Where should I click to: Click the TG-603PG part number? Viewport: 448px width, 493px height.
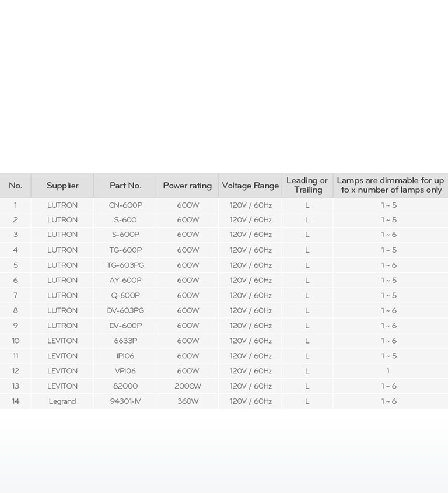tap(125, 265)
